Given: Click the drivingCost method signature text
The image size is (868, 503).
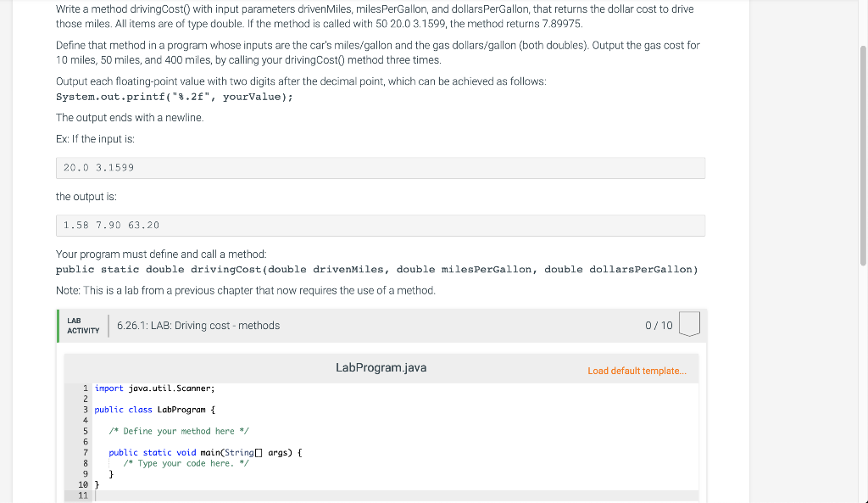Looking at the screenshot, I should 377,270.
